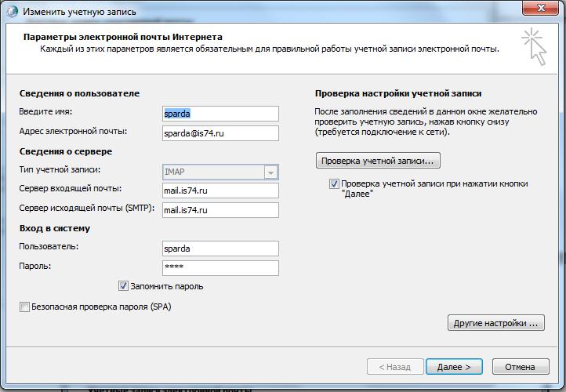The width and height of the screenshot is (566, 392).
Task: Click the email address field 'sparda@is74.ru'
Action: 220,133
